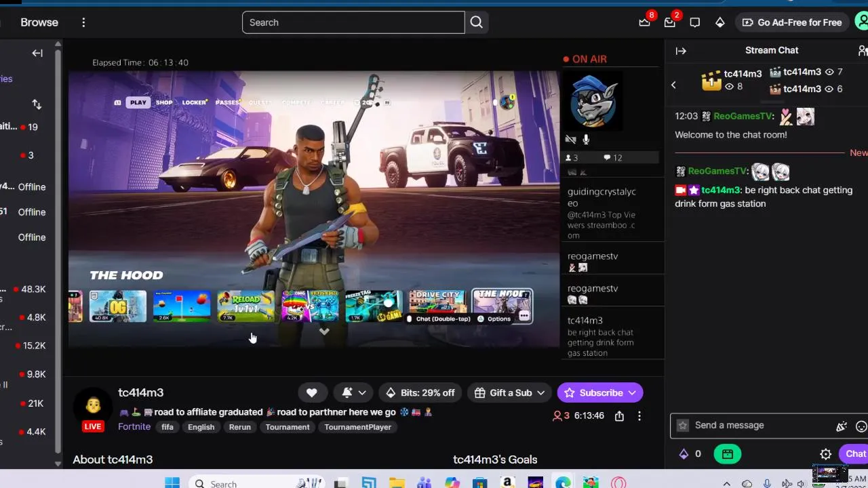Select the Reload 1v1 game tile
Image resolution: width=868 pixels, height=488 pixels.
[x=245, y=306]
